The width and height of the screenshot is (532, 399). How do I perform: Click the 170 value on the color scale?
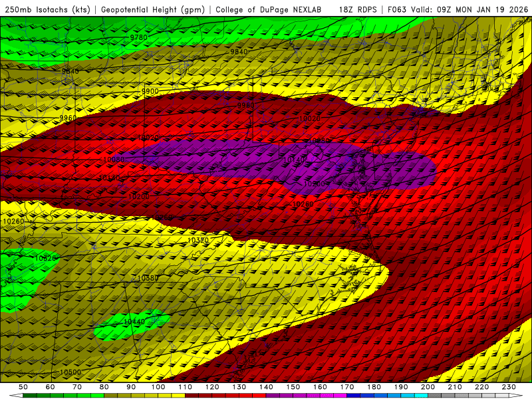347,387
